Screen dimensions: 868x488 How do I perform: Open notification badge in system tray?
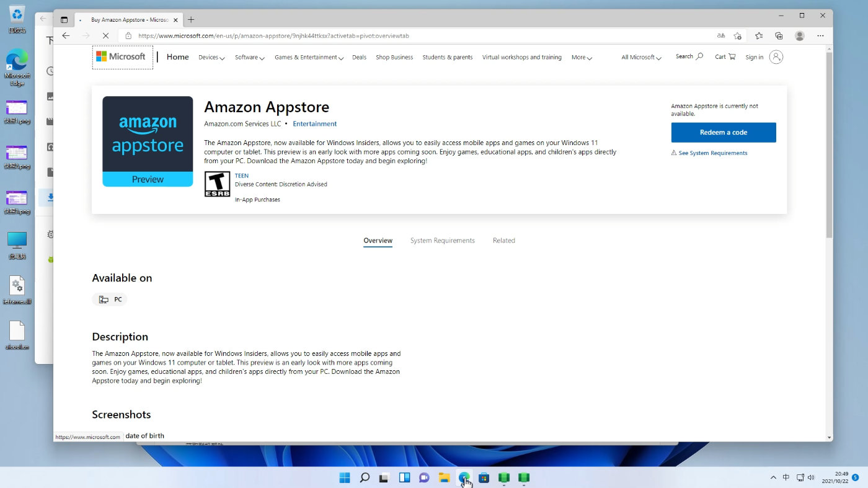coord(856,477)
